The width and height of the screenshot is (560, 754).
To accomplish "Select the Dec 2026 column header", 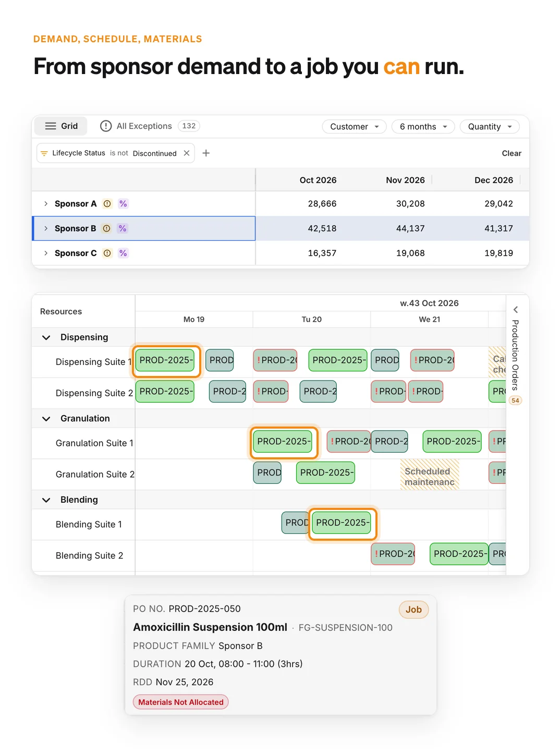I will 493,180.
